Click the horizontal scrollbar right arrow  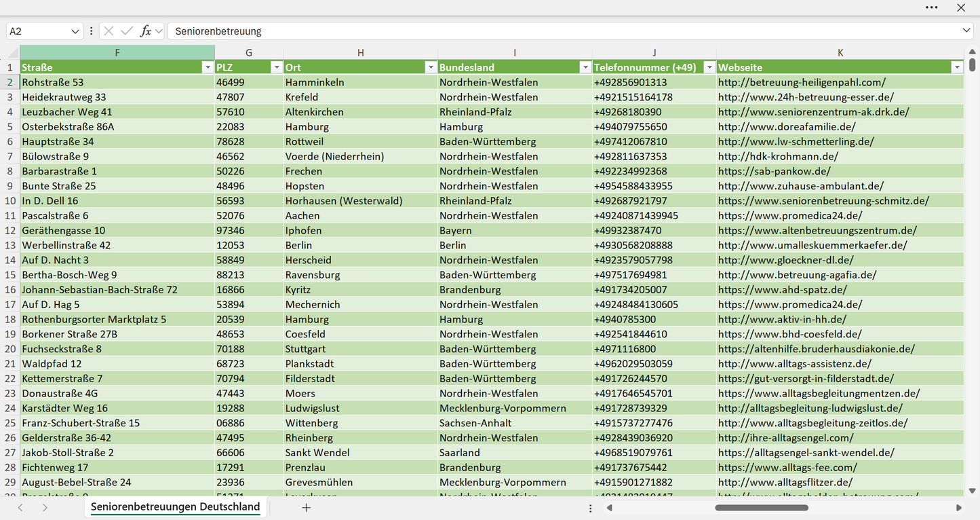pyautogui.click(x=959, y=508)
